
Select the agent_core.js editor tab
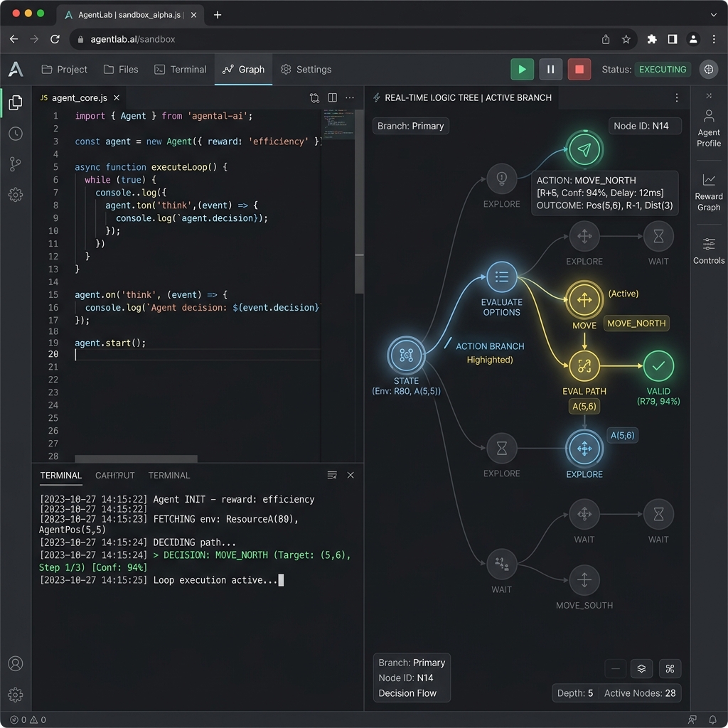click(x=79, y=97)
